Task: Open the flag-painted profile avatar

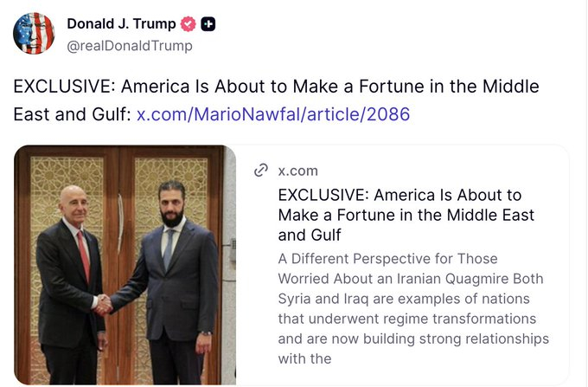Action: point(34,33)
